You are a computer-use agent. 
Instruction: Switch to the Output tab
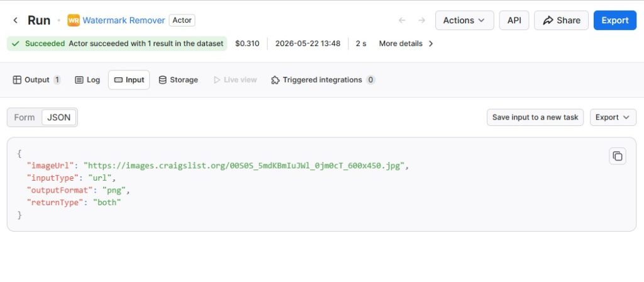click(x=36, y=80)
